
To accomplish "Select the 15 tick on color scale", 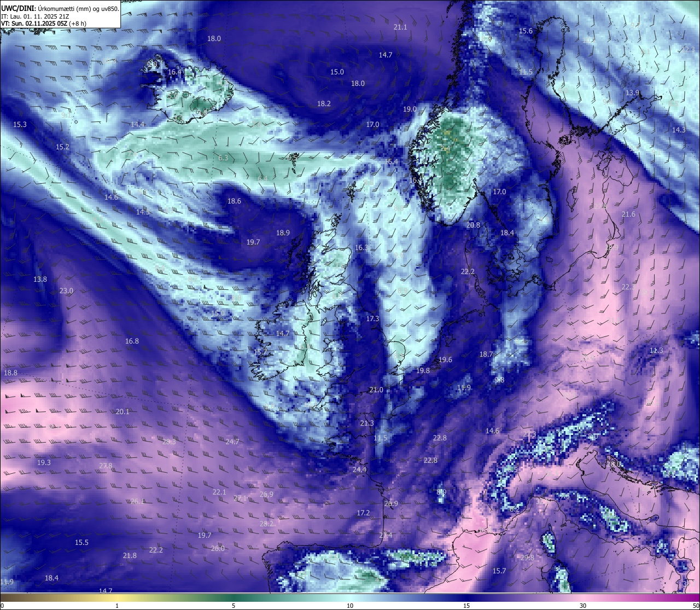I will pyautogui.click(x=466, y=606).
